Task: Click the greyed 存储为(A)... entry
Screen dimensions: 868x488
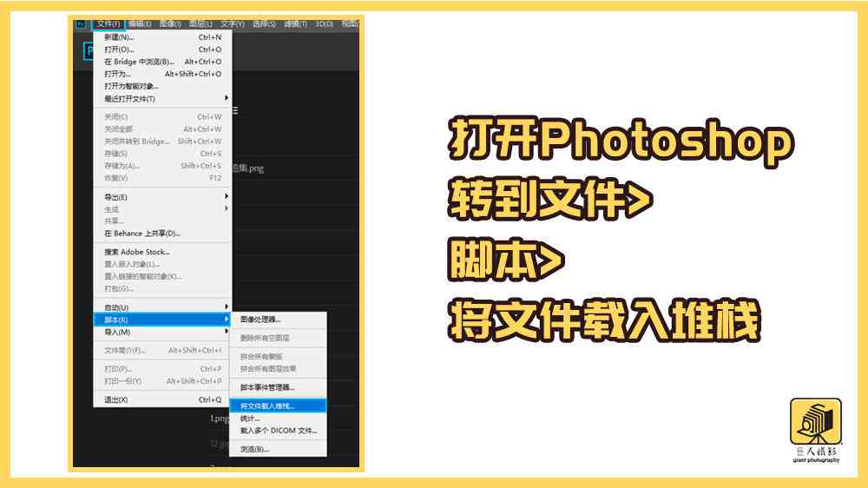Action: pyautogui.click(x=163, y=166)
